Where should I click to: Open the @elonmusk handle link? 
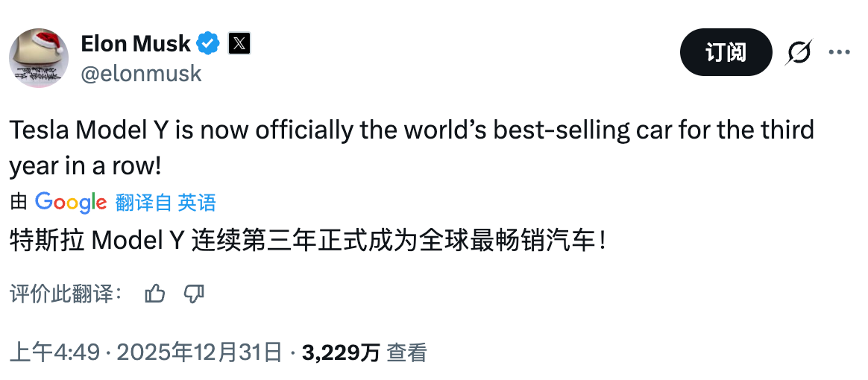point(141,73)
